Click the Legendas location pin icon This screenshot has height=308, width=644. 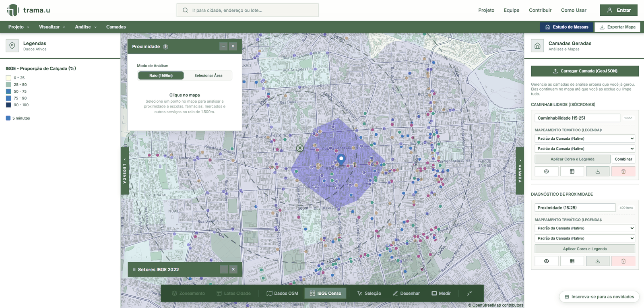(x=12, y=45)
